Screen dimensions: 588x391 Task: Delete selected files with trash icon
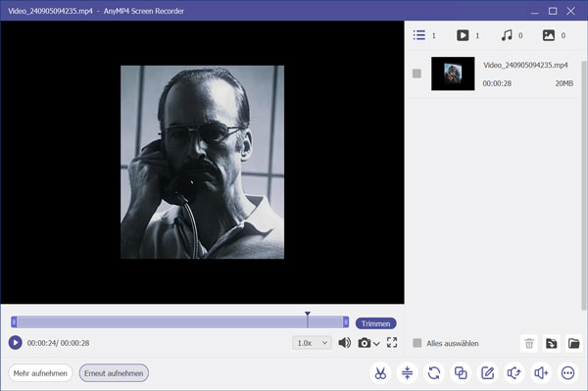click(x=529, y=343)
